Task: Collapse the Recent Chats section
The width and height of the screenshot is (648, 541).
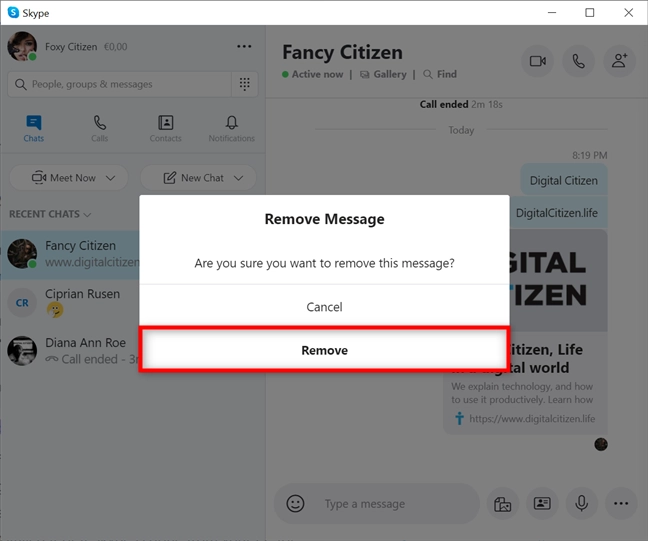Action: tap(50, 214)
